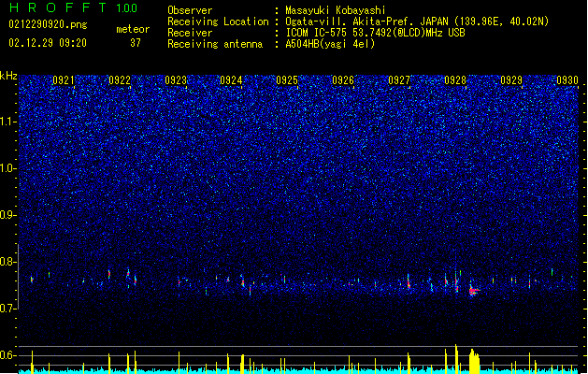Click the 0.7 kHz axis label
Viewport: 588px width, 374px height.
tap(8, 309)
